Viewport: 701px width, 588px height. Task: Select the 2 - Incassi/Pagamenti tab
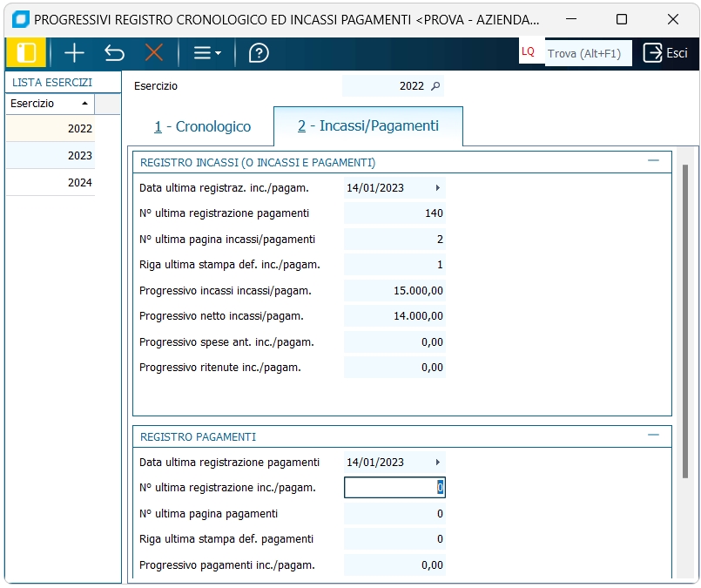367,126
